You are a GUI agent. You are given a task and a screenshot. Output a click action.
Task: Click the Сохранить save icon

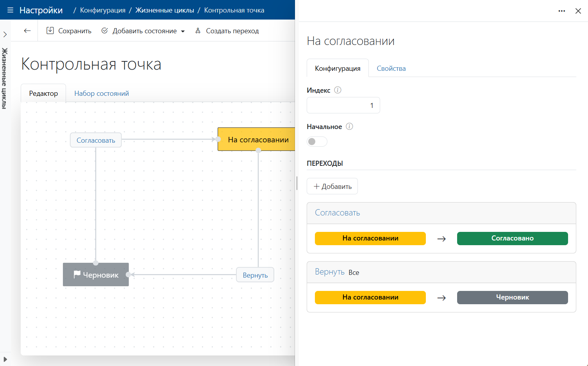(50, 30)
